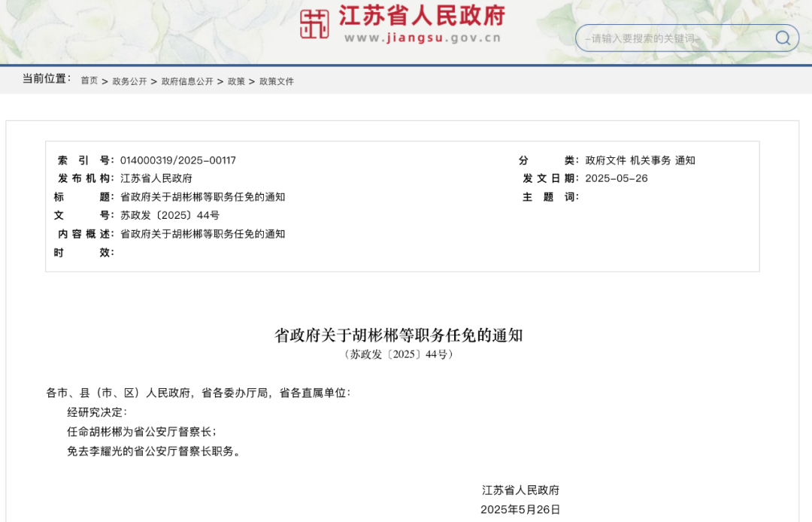Open the 首页 breadcrumb link
This screenshot has height=522, width=812.
click(89, 80)
